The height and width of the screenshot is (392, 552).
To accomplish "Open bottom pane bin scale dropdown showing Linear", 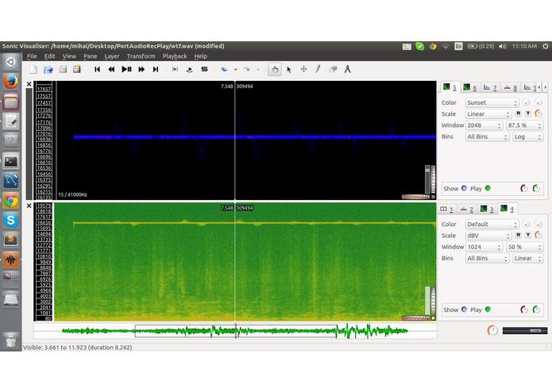I will tap(527, 258).
